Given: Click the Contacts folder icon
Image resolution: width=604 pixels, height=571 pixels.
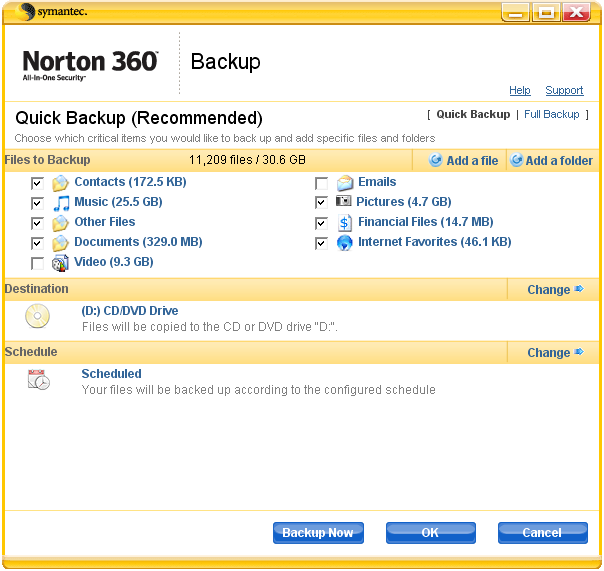Looking at the screenshot, I should (60, 183).
